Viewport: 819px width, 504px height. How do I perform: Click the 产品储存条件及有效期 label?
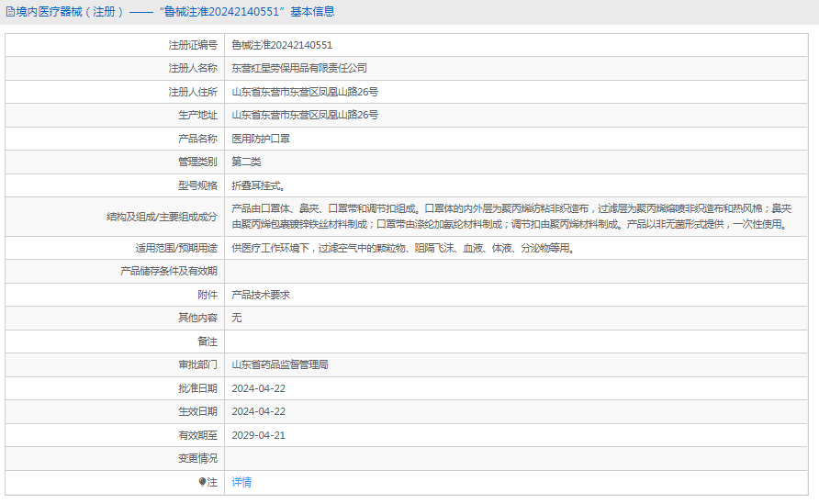click(169, 271)
